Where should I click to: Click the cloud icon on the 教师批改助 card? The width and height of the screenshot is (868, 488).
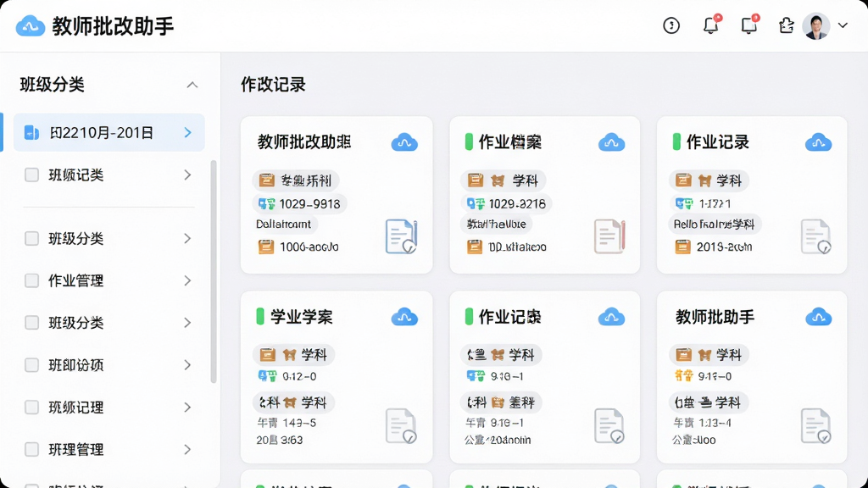point(404,142)
